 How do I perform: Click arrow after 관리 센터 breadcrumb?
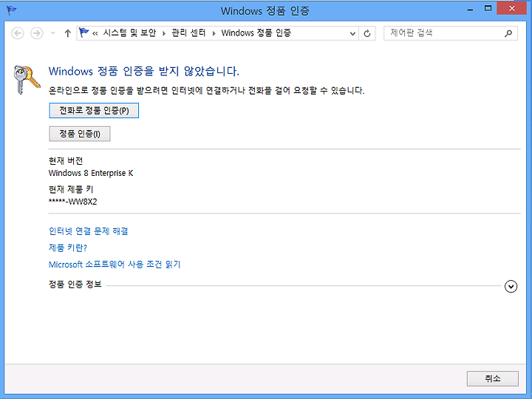coord(214,33)
